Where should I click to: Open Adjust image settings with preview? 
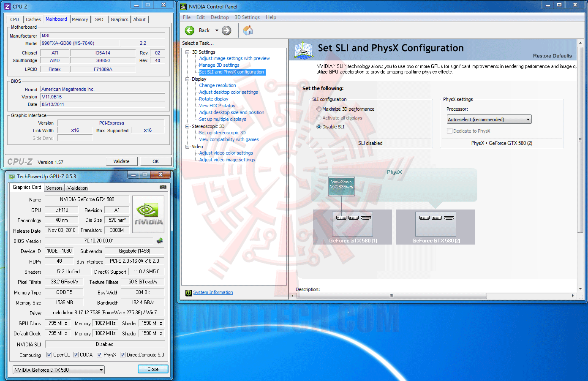[234, 58]
